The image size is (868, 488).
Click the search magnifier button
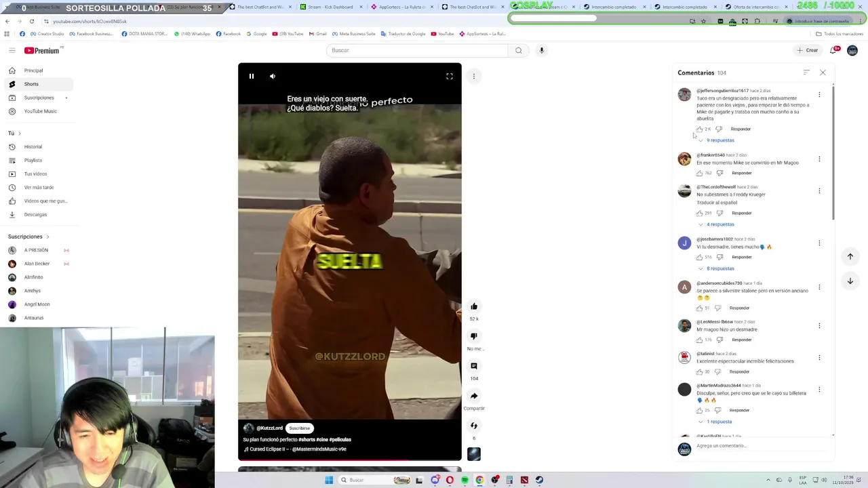pos(519,50)
